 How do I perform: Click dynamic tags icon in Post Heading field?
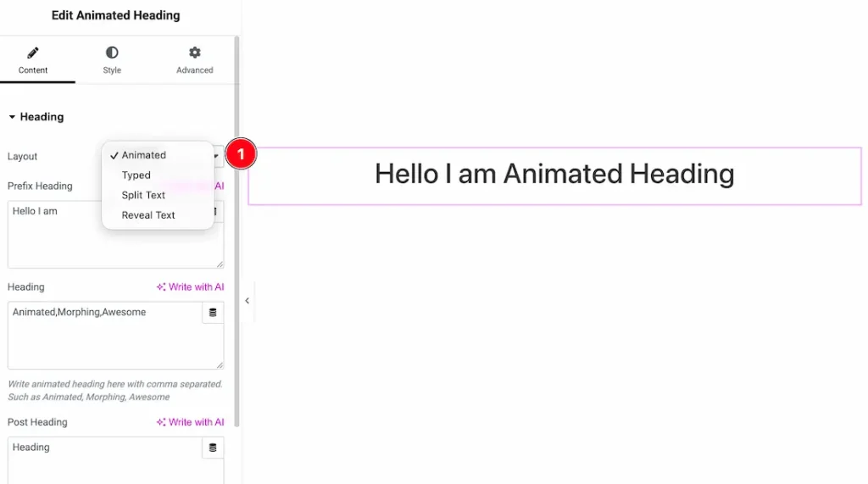click(x=213, y=448)
